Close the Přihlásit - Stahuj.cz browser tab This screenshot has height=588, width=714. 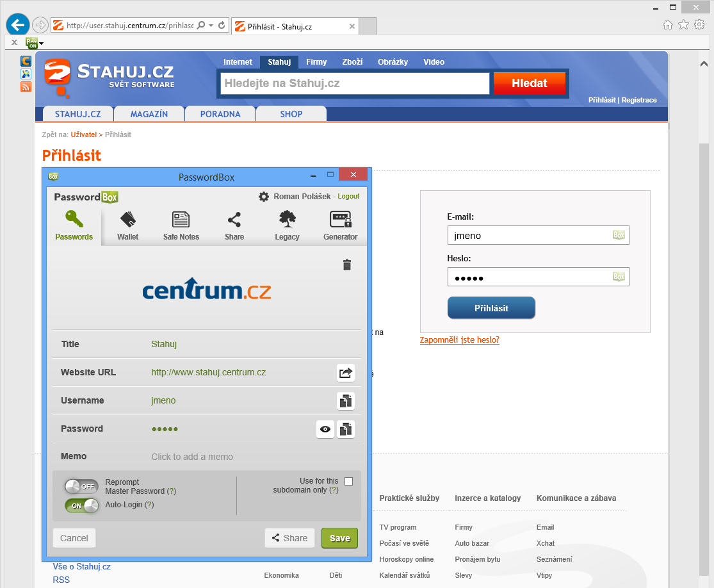(x=352, y=26)
